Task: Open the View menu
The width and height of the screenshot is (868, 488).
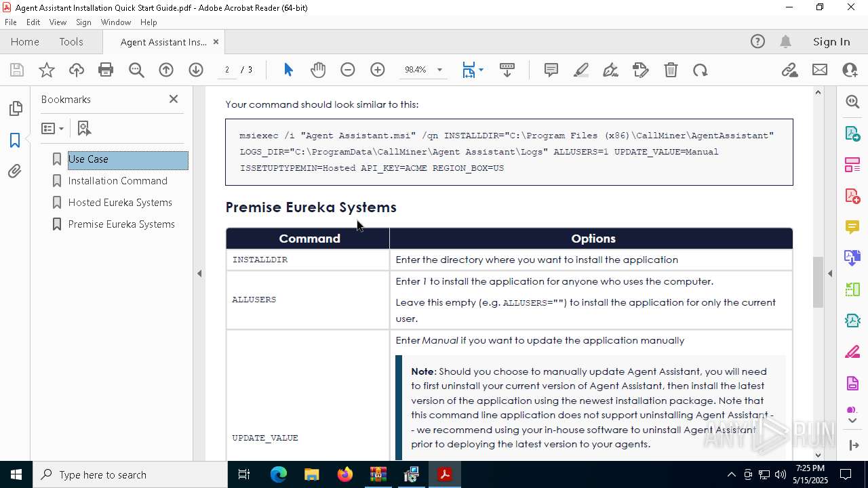Action: click(58, 22)
